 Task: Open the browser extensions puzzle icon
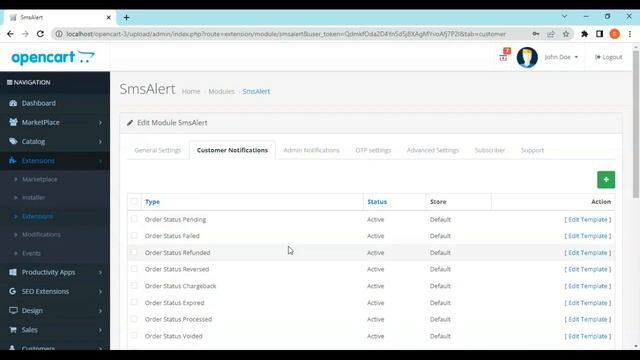click(584, 34)
